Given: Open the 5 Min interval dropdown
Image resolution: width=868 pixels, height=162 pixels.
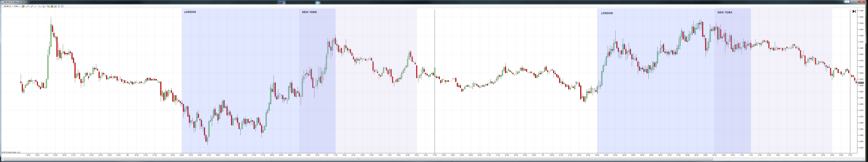Looking at the screenshot, I should tap(17, 6).
